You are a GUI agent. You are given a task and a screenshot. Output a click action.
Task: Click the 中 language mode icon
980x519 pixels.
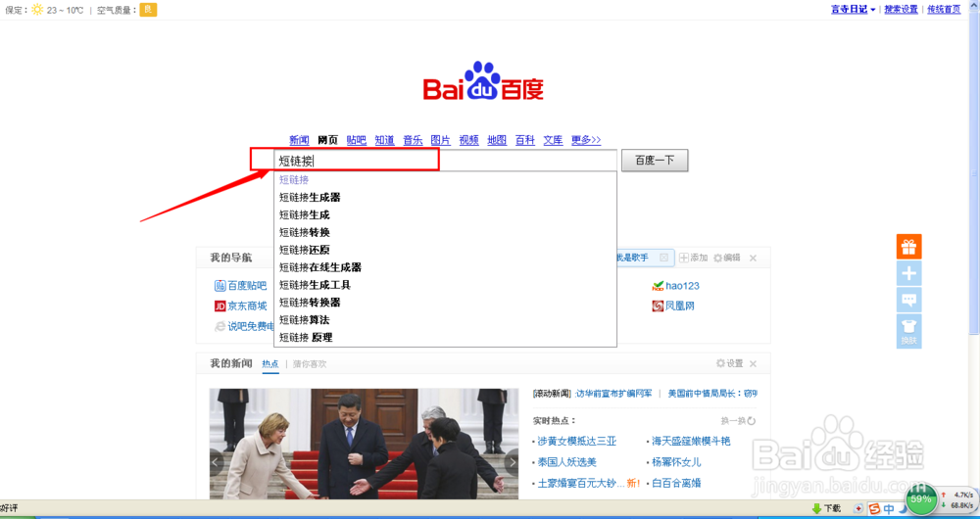click(x=888, y=509)
